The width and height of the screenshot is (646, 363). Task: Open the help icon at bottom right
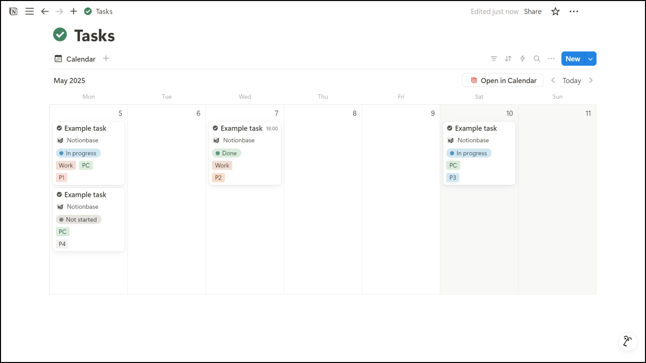tap(627, 341)
